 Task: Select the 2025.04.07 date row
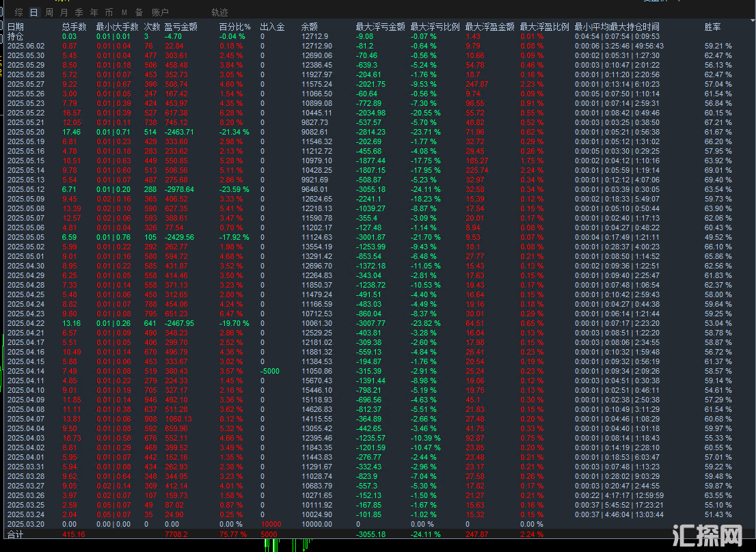tap(379, 419)
